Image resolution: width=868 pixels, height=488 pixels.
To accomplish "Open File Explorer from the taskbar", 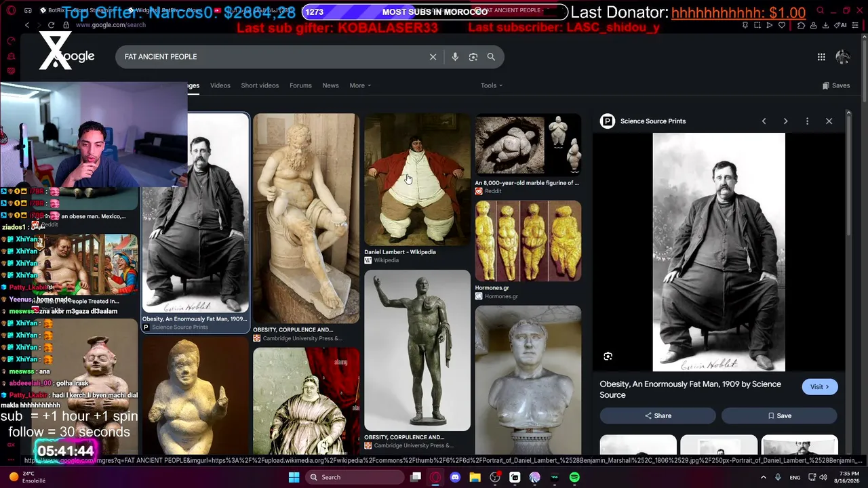I will pyautogui.click(x=475, y=477).
